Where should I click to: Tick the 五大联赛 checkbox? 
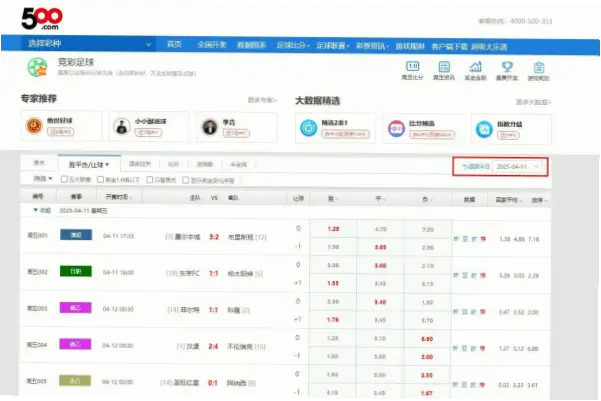(64, 179)
